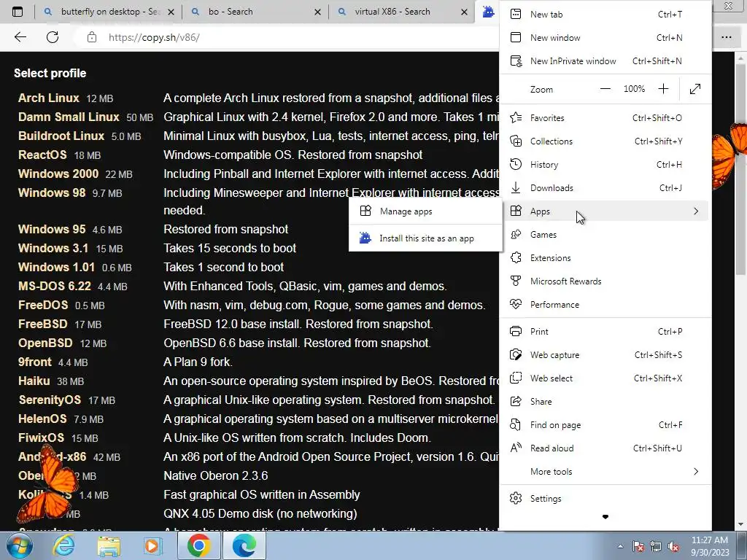Switch to 'butterfly on desktop' tab

pyautogui.click(x=108, y=12)
